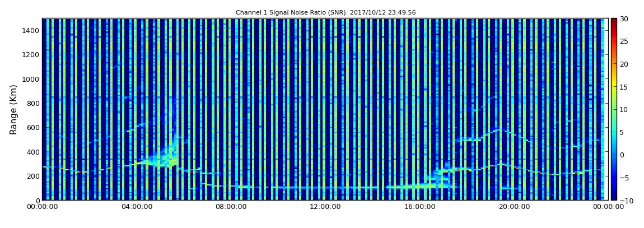The width and height of the screenshot is (644, 228).
Task: Click the 600 range tick label
Action: [x=34, y=127]
